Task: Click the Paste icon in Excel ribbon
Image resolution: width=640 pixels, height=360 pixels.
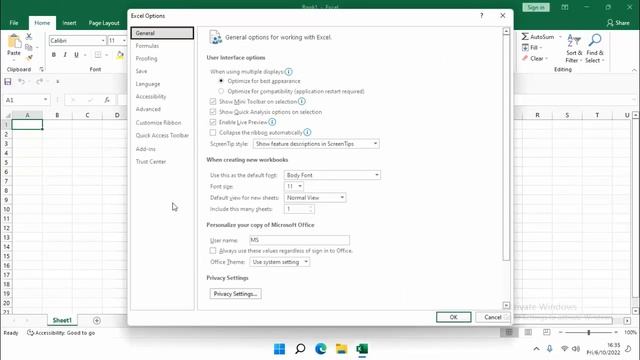Action: [x=14, y=42]
